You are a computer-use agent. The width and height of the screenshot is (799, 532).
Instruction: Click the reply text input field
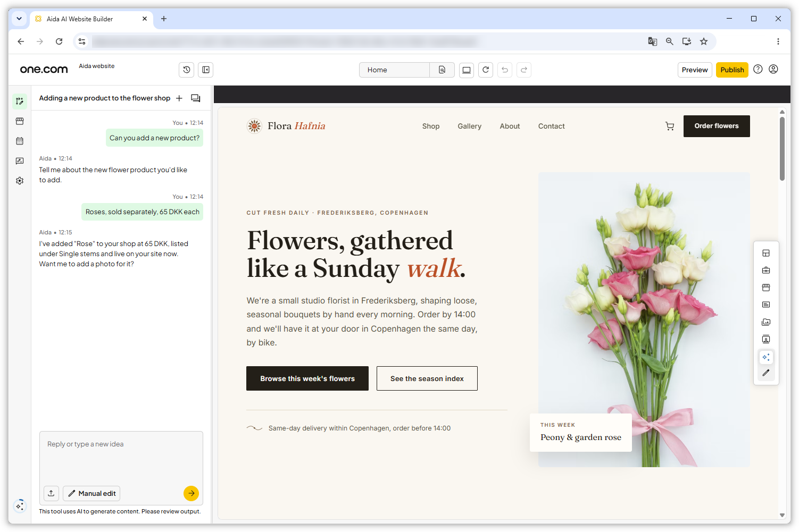(x=121, y=457)
